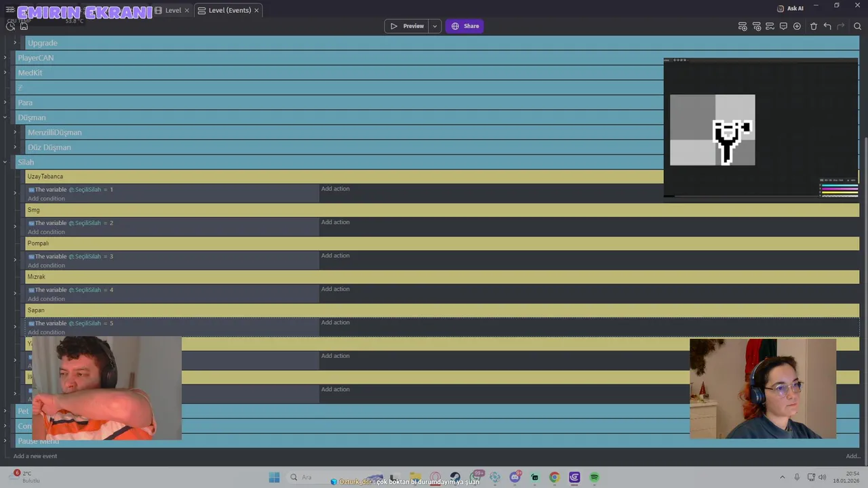Click the Add a comment toolbar icon

[x=783, y=26]
